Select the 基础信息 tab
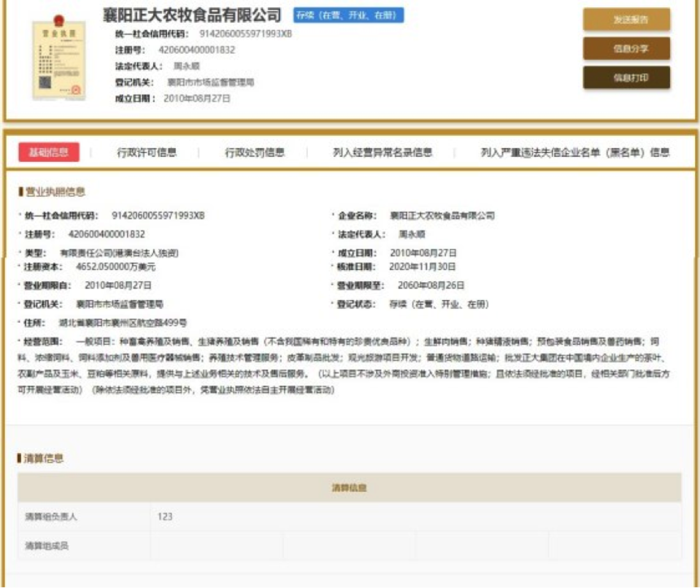The image size is (700, 588). 49,152
